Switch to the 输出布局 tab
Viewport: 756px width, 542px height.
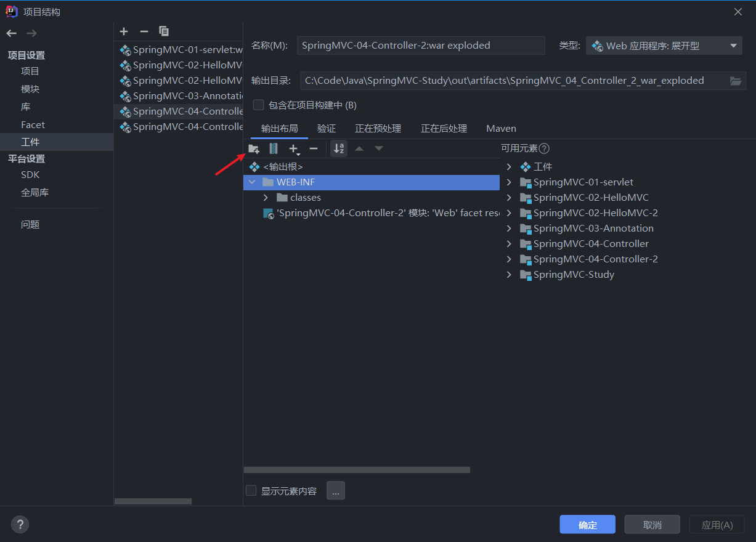pos(279,129)
